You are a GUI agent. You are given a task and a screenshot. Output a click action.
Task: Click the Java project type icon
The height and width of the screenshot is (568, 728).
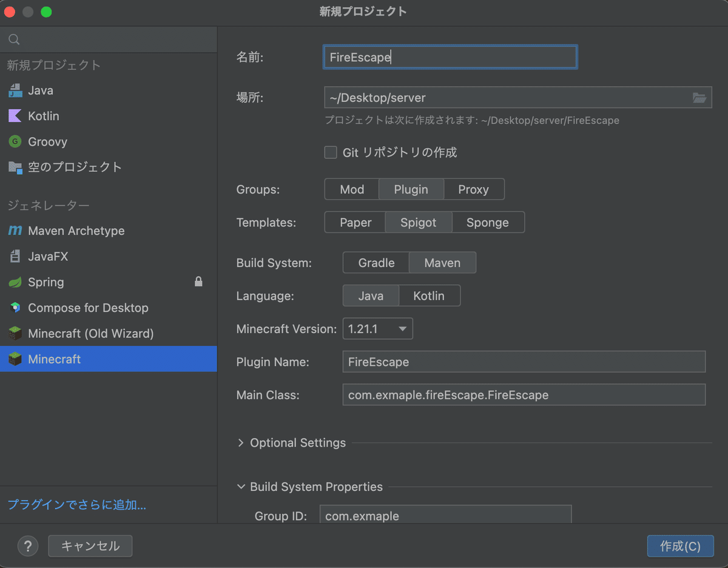pyautogui.click(x=15, y=90)
